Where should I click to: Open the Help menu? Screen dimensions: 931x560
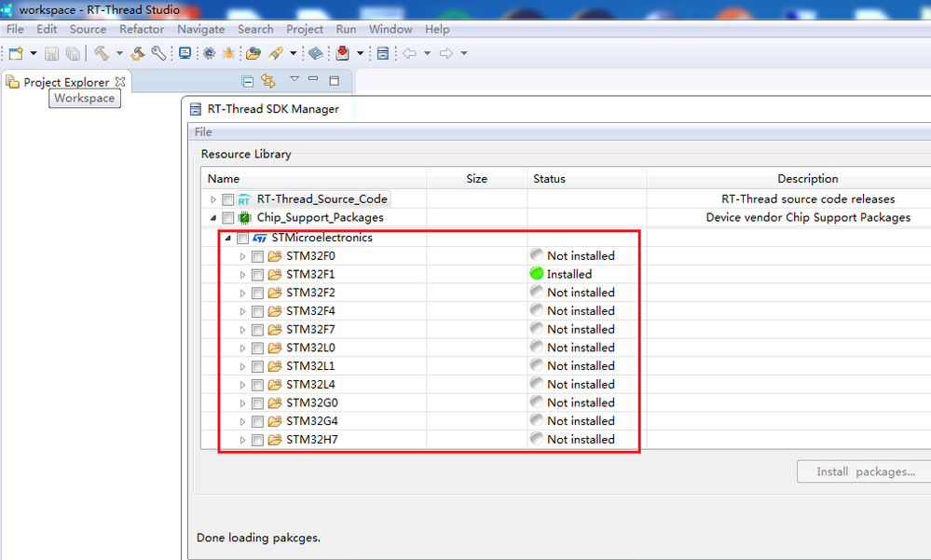coord(437,29)
